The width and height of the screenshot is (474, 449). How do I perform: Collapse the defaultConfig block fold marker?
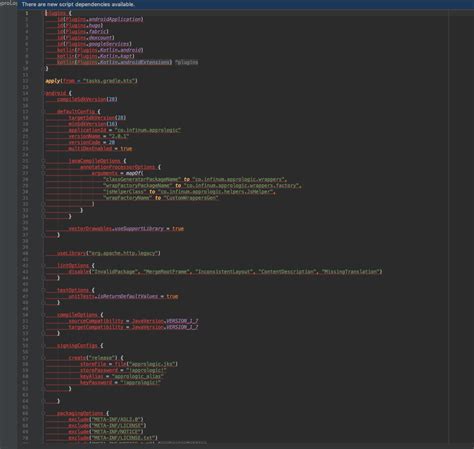pos(44,112)
